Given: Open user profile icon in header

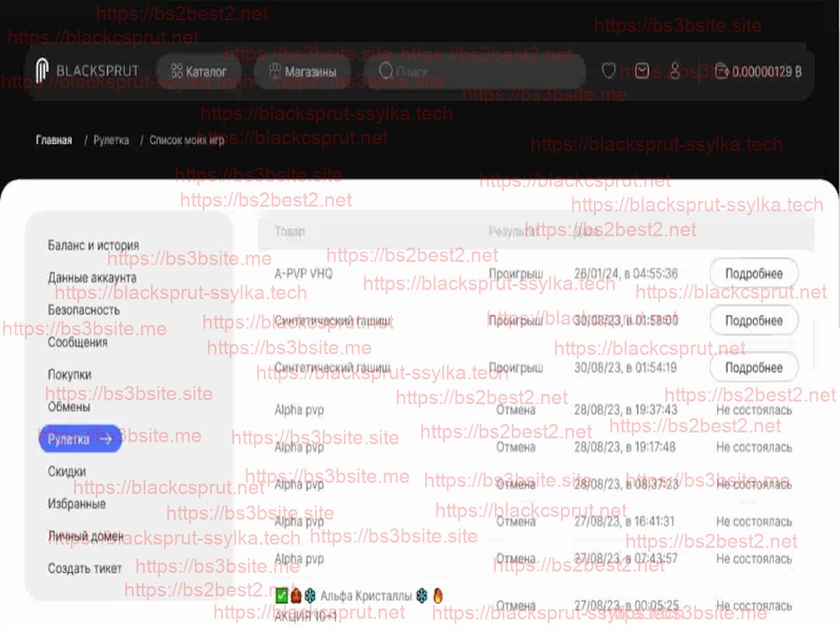Looking at the screenshot, I should coord(675,70).
